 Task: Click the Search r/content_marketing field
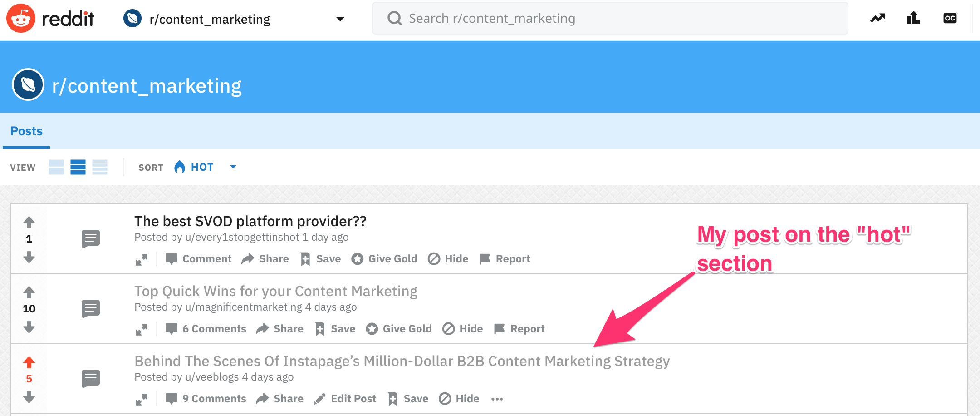pos(609,19)
